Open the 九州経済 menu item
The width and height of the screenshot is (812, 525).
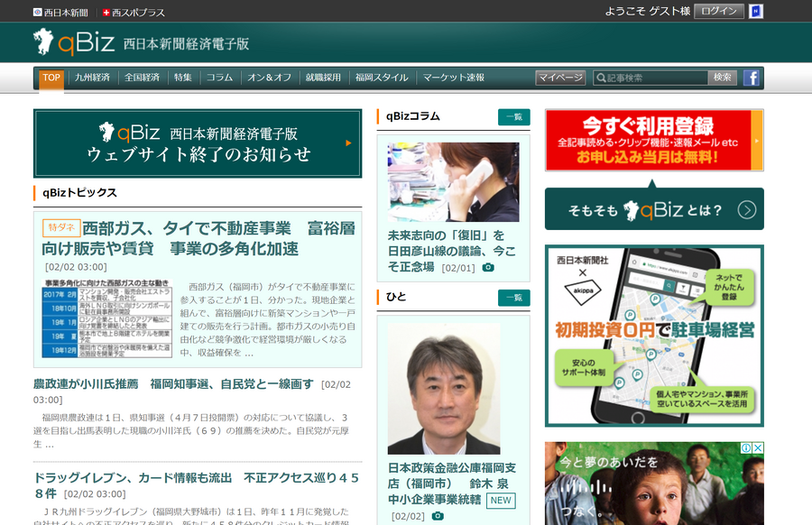(92, 78)
